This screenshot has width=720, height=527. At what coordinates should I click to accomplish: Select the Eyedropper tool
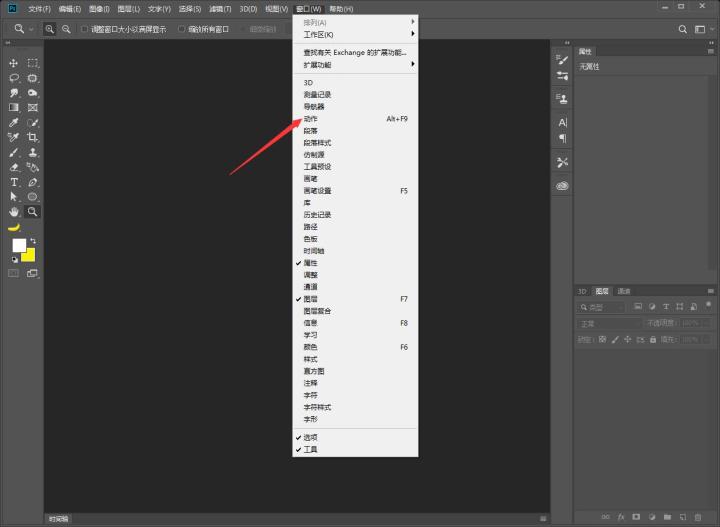pos(13,123)
